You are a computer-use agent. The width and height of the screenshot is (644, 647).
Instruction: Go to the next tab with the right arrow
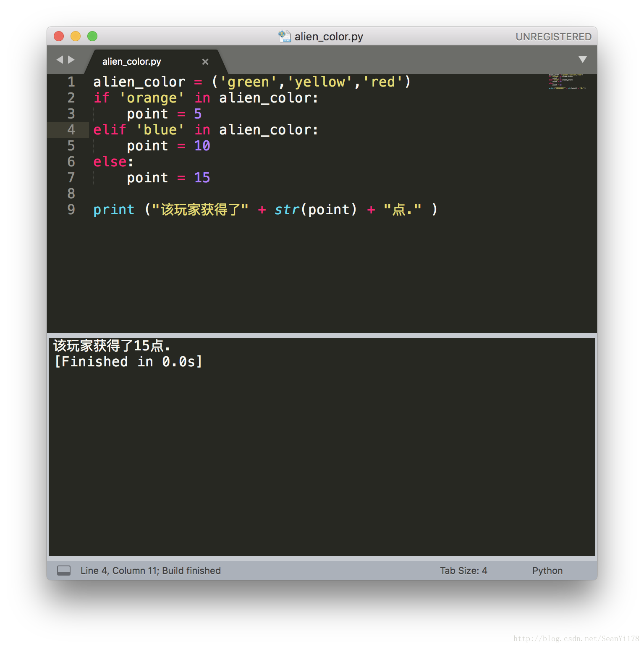coord(71,60)
